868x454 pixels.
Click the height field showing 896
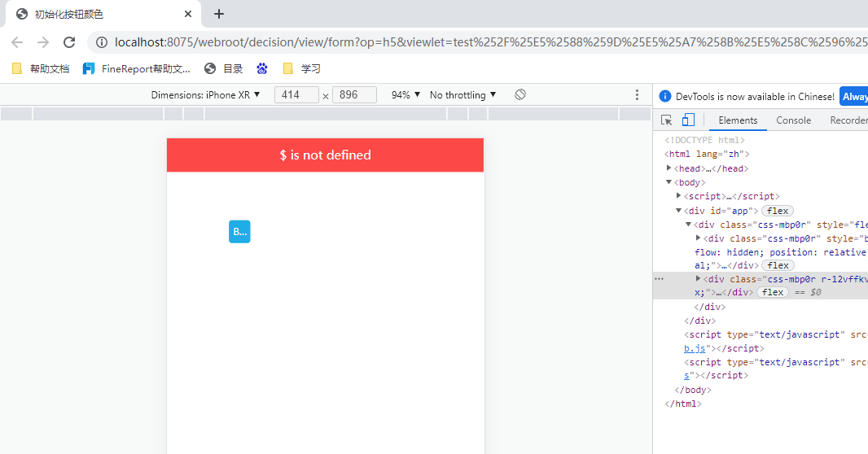[x=354, y=94]
